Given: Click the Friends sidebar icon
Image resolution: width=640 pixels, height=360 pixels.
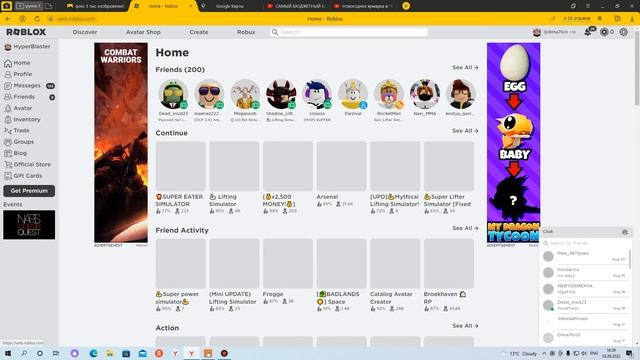Looking at the screenshot, I should coord(8,97).
